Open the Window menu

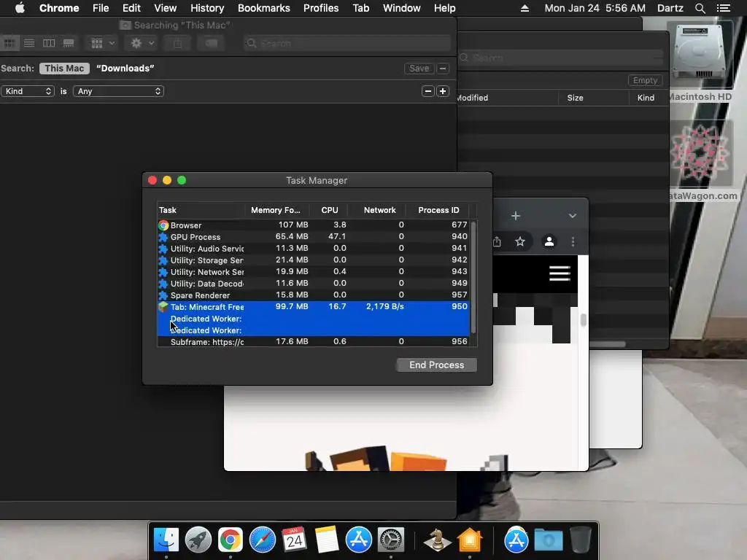pyautogui.click(x=402, y=8)
